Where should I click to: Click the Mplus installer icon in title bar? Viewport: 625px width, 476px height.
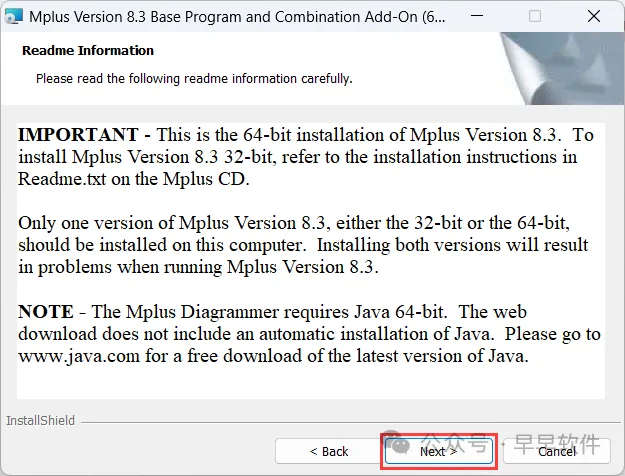point(14,16)
